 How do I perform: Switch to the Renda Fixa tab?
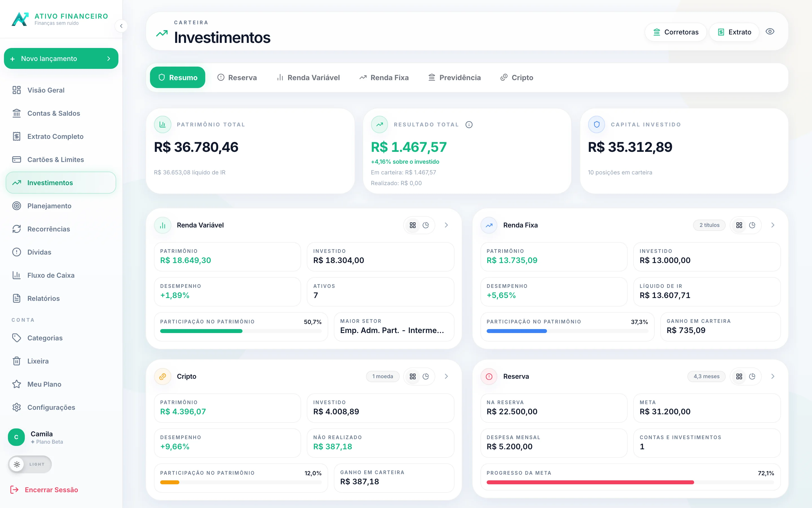[x=384, y=78]
